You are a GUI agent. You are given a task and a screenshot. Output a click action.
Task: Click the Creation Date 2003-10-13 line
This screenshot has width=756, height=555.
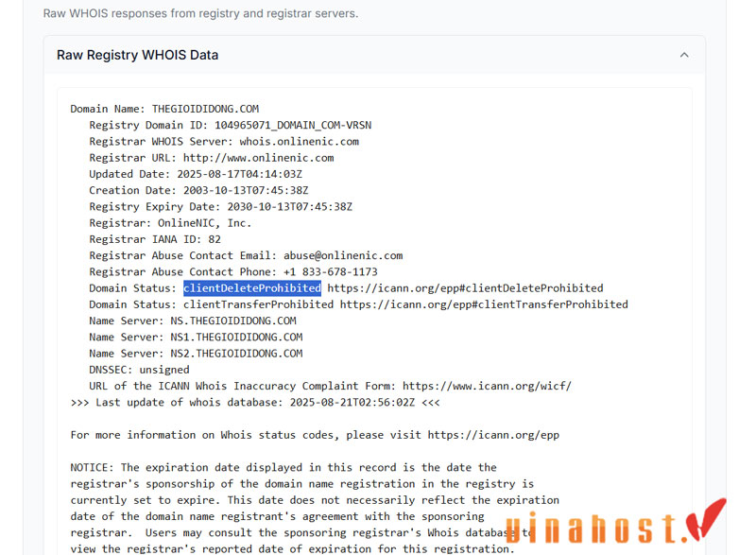pos(198,190)
